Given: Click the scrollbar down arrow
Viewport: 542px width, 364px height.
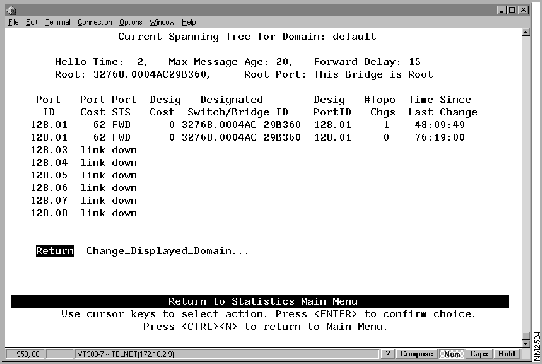Looking at the screenshot, I should (526, 343).
